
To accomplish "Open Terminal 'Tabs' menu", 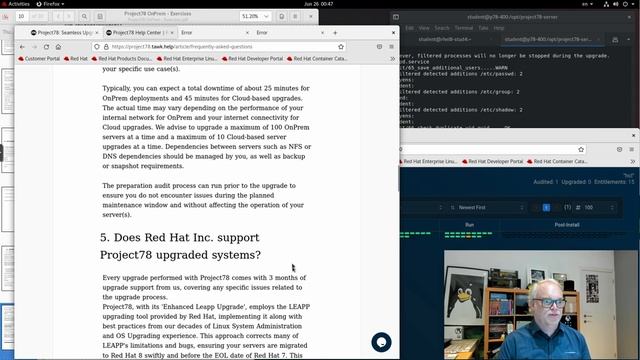I will (x=483, y=28).
